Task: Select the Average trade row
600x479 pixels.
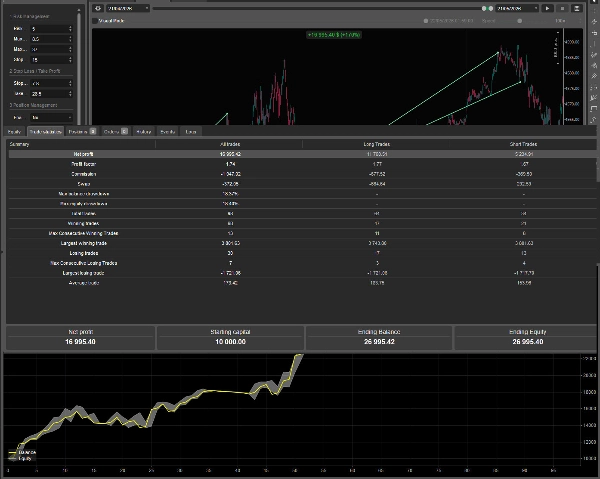Action: pyautogui.click(x=302, y=283)
